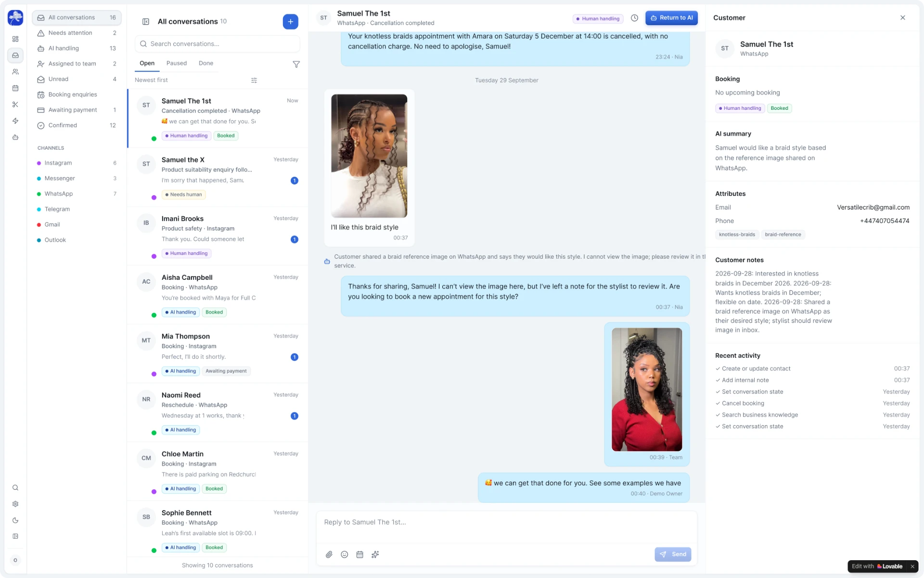Viewport: 924px width, 578px height.
Task: Open the dashboard grid icon in rail
Action: [15, 39]
